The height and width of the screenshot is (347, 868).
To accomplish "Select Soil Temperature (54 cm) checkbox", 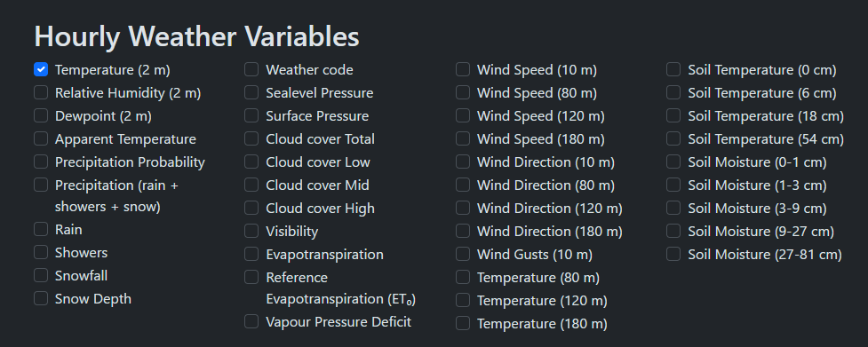I will coord(673,138).
